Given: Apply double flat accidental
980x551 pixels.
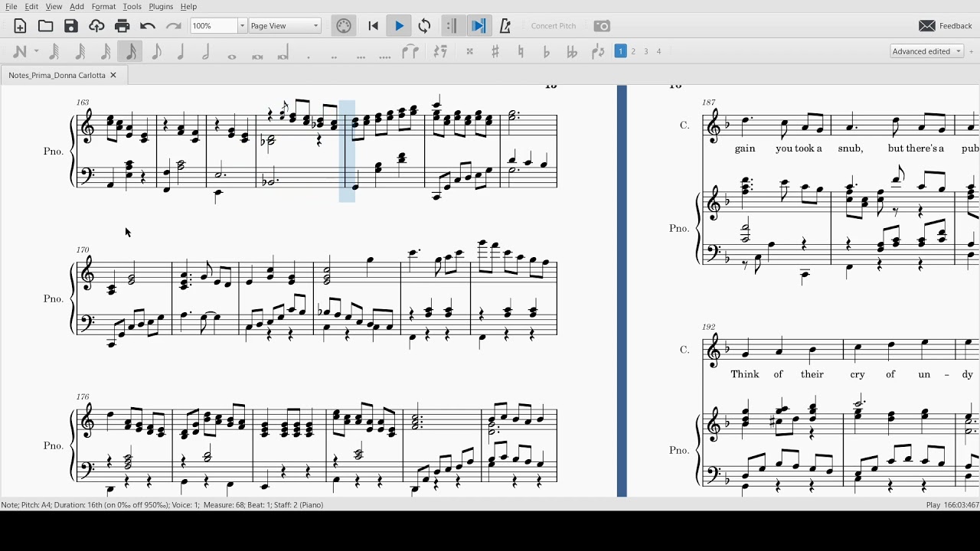Looking at the screenshot, I should [x=572, y=51].
